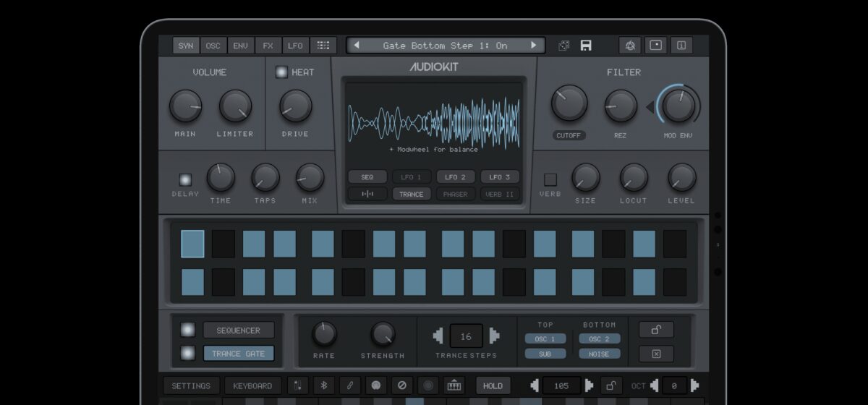This screenshot has height=405, width=868.
Task: Click the faders icon next to KEYBOARD
Action: click(298, 385)
